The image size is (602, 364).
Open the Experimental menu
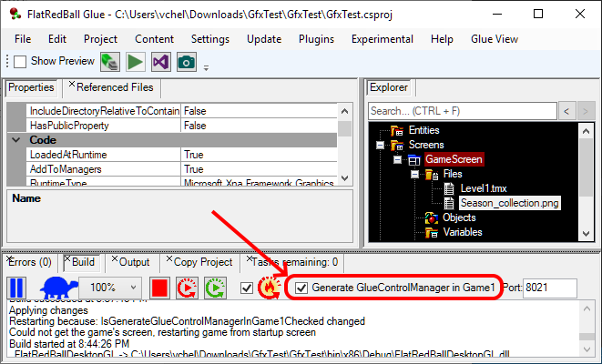point(383,39)
